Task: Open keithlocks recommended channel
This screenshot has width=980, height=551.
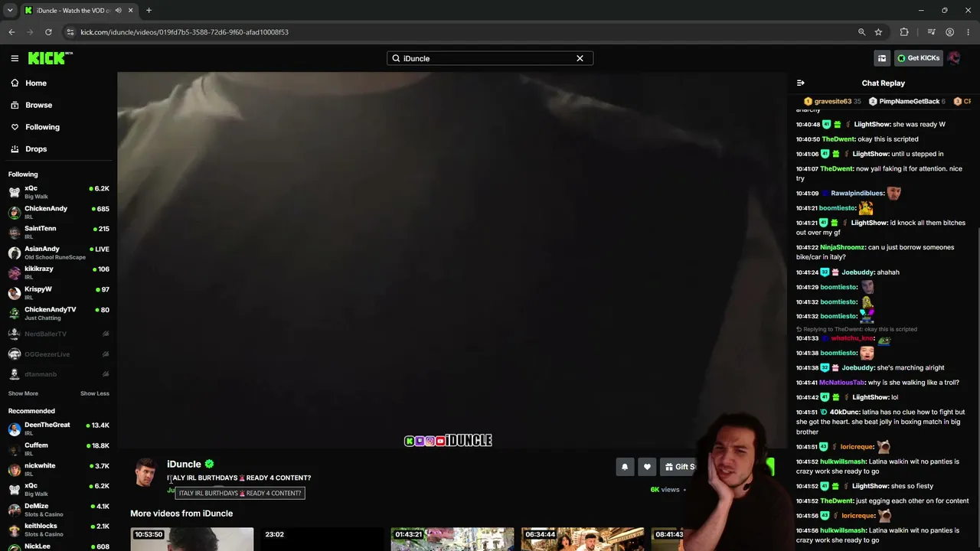Action: click(58, 530)
